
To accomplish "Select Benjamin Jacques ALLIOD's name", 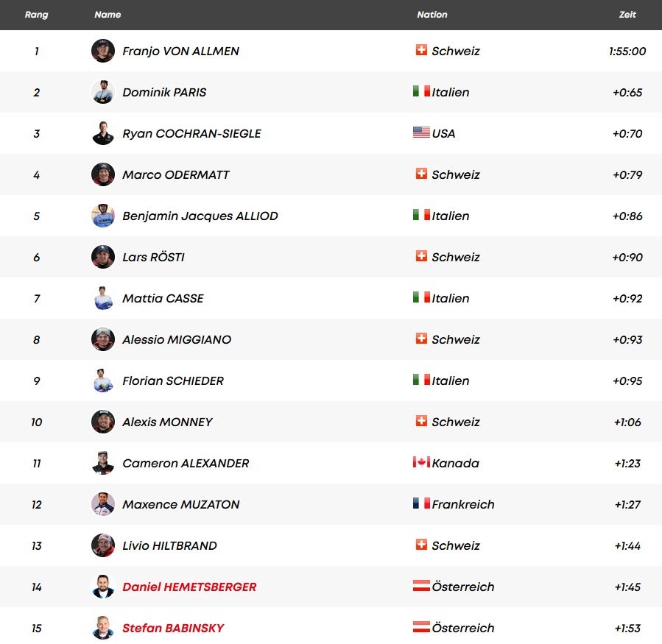I will 200,216.
